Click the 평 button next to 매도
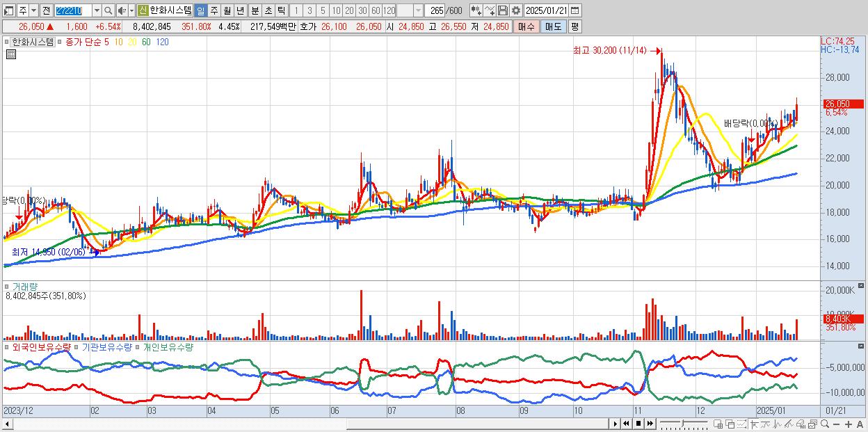The image size is (868, 432). coord(574,26)
